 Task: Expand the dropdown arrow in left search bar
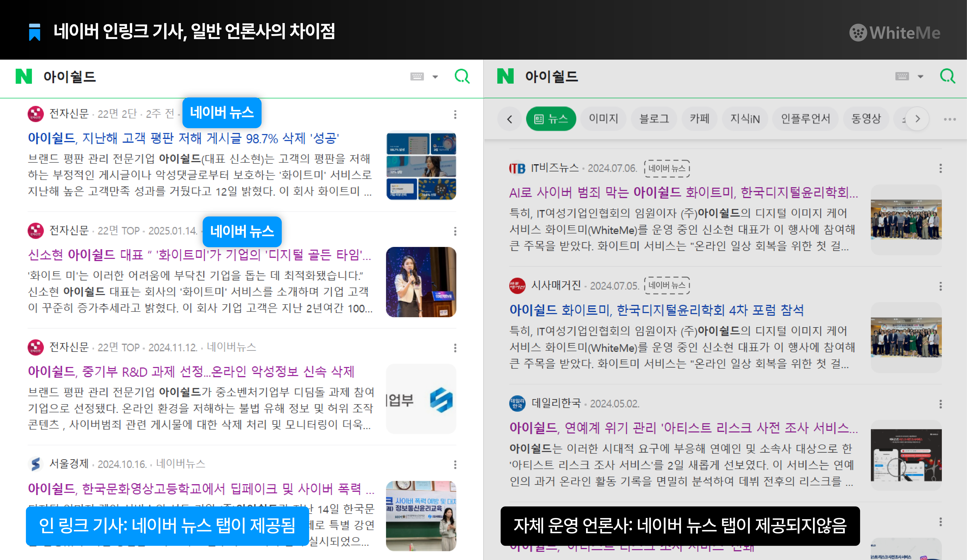click(x=435, y=77)
